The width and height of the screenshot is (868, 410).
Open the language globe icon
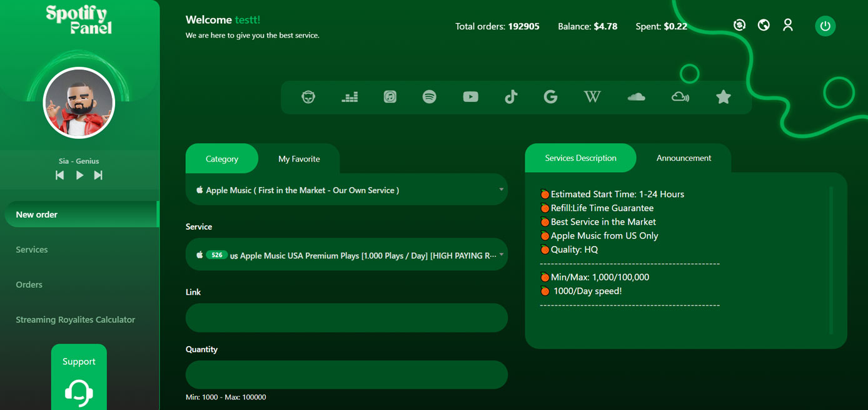764,25
